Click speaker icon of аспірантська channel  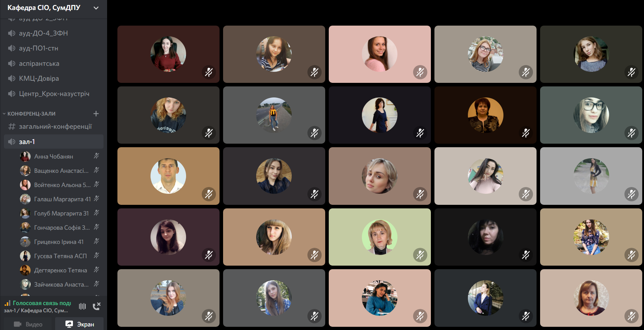[12, 63]
